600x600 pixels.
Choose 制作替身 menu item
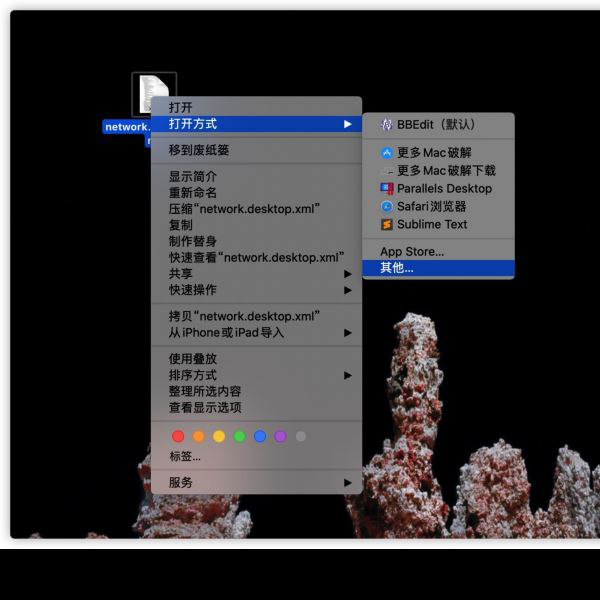pyautogui.click(x=256, y=241)
